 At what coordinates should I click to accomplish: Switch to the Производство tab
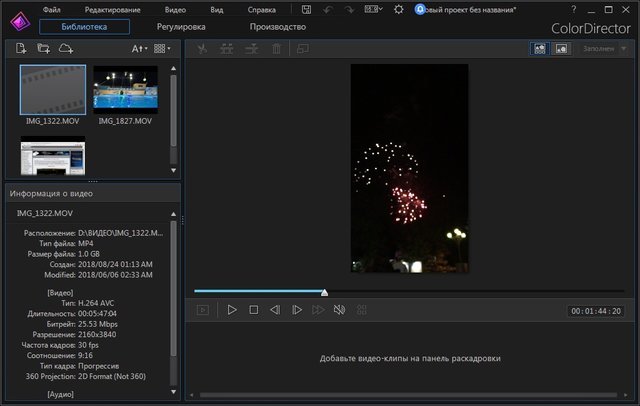point(277,27)
